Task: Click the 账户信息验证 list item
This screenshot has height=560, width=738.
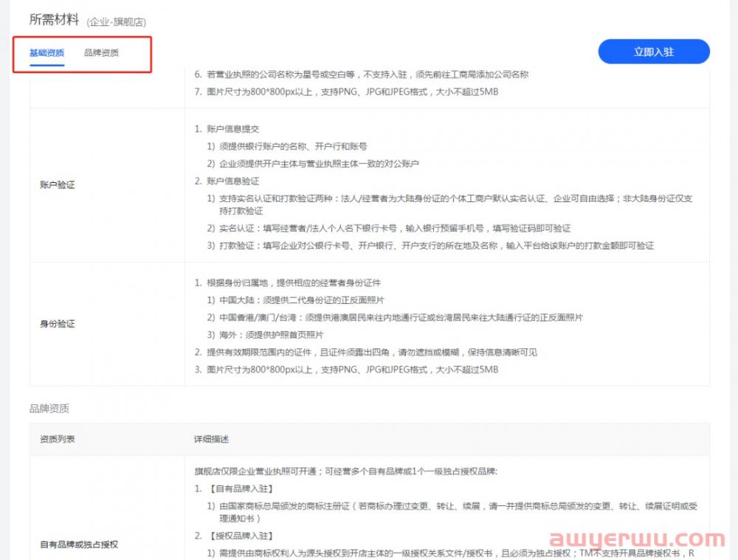Action: pyautogui.click(x=232, y=181)
